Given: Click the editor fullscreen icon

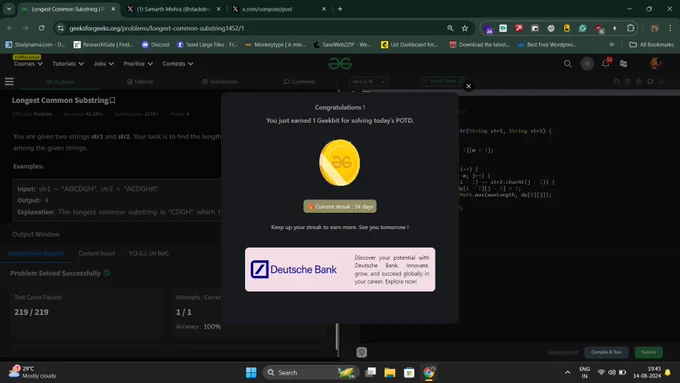Looking at the screenshot, I should click(661, 81).
